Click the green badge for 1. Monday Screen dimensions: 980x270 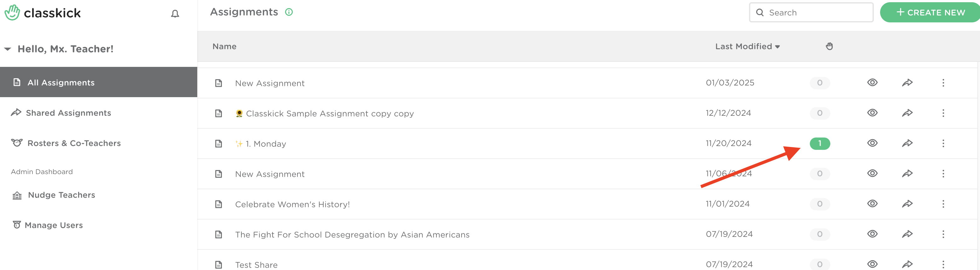[820, 144]
